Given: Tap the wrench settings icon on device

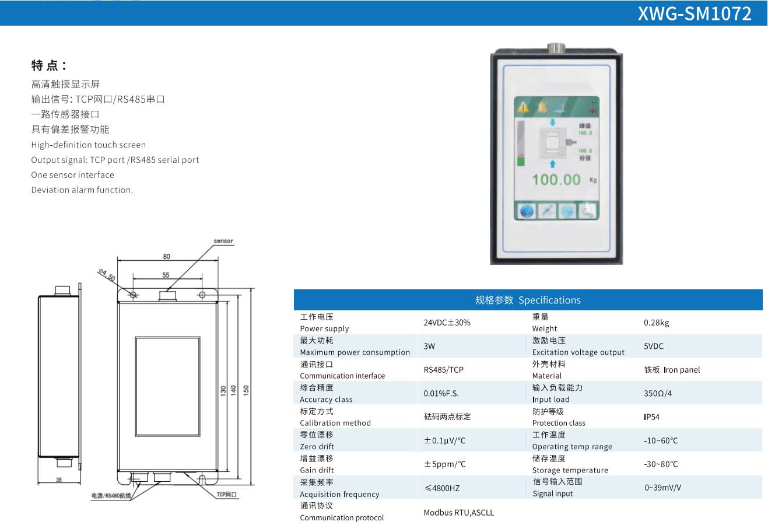Looking at the screenshot, I should [587, 211].
